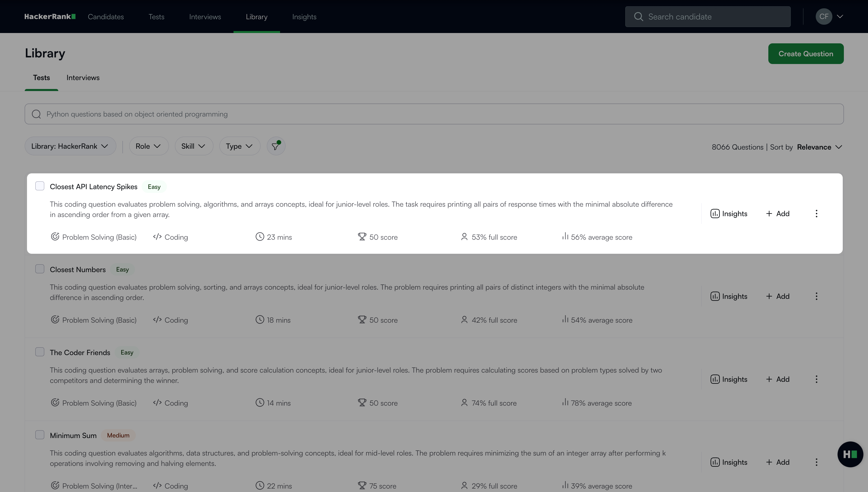868x492 pixels.
Task: Open three-dot menu for The Coder Friends
Action: 816,379
